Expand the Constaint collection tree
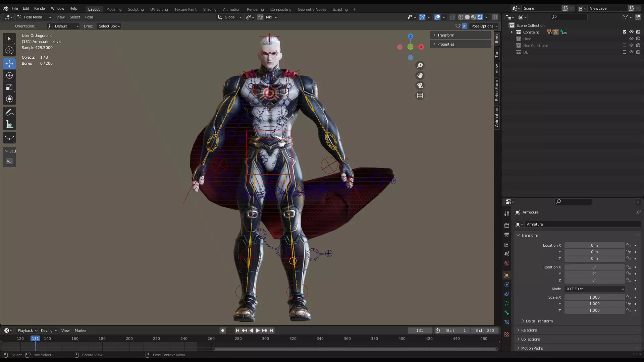644x362 pixels. pyautogui.click(x=512, y=32)
